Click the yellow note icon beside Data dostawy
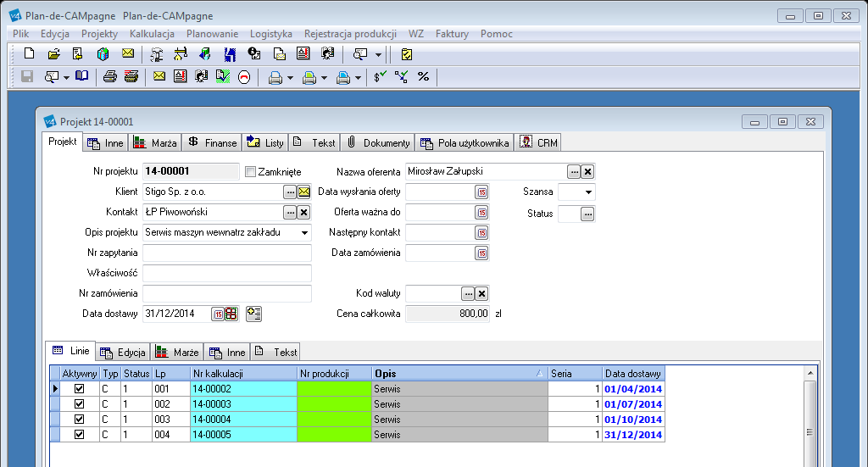868x467 pixels. 253,314
